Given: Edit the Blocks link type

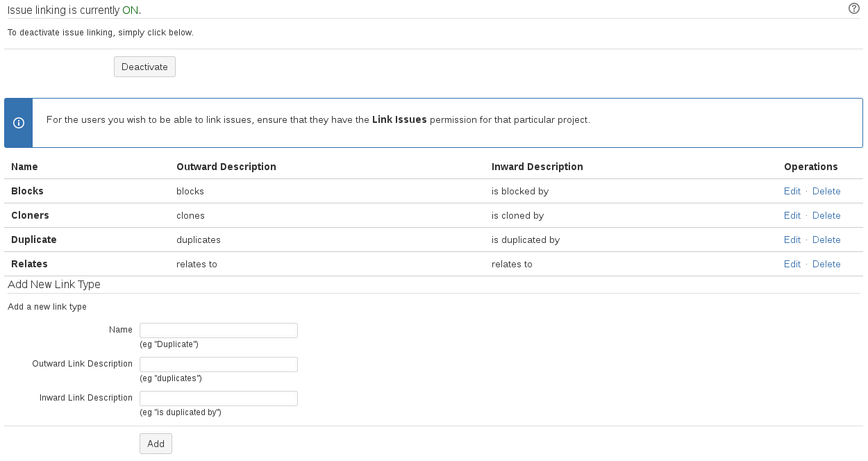Looking at the screenshot, I should click(x=792, y=191).
